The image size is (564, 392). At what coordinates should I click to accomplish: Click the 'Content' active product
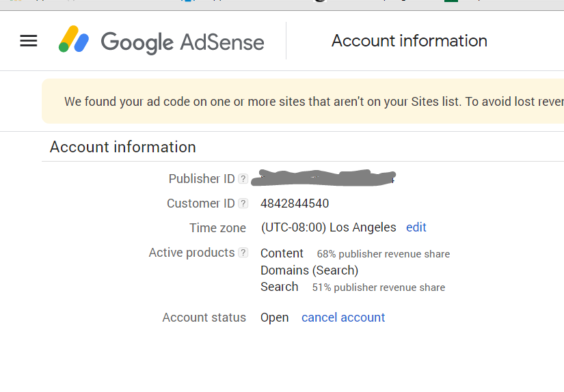pos(282,253)
